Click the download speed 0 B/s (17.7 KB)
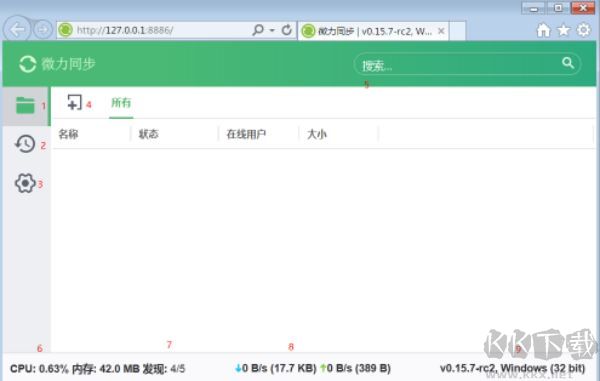600x381 pixels. [276, 368]
